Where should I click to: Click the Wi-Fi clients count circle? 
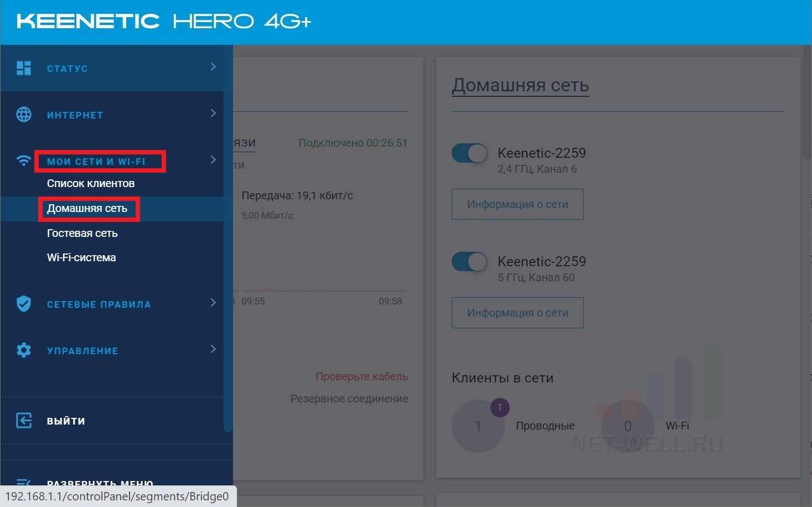pos(628,426)
